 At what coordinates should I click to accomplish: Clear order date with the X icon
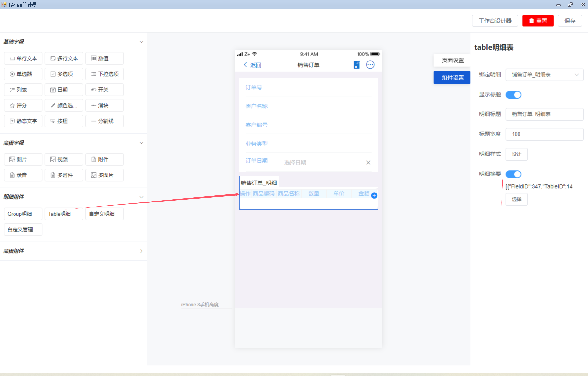[x=368, y=163]
